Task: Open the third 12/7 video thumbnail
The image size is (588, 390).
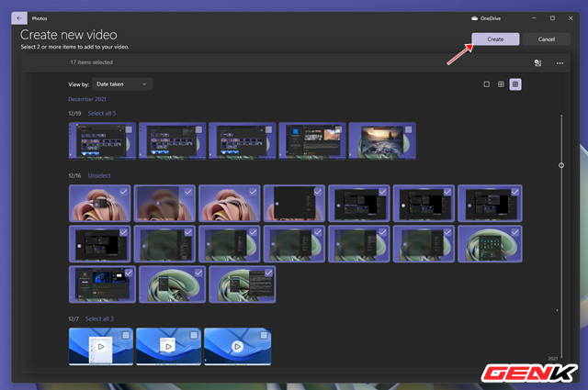Action: click(237, 348)
